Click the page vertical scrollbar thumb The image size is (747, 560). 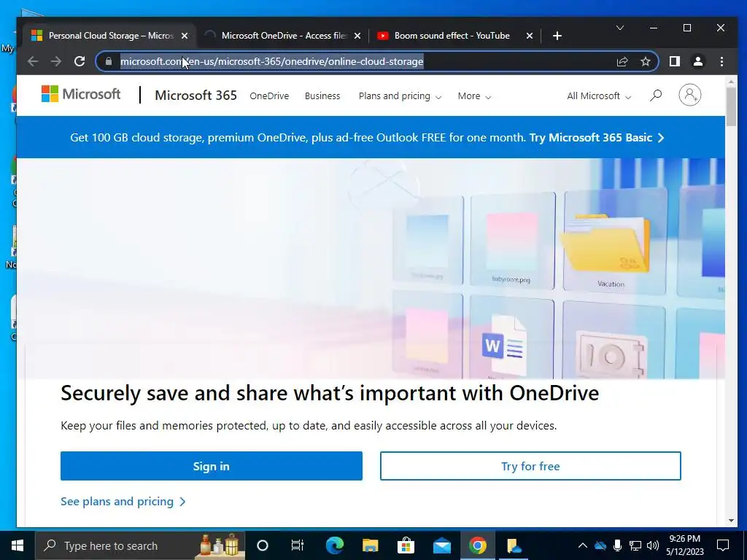[731, 107]
